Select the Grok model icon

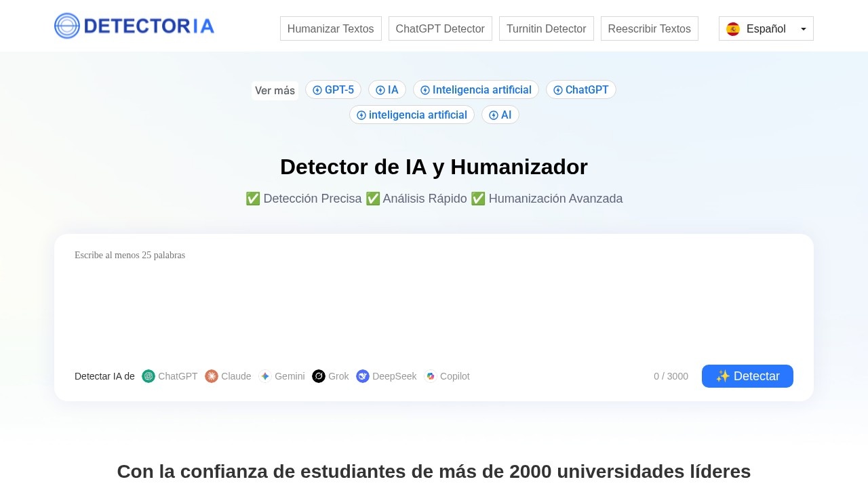coord(318,376)
